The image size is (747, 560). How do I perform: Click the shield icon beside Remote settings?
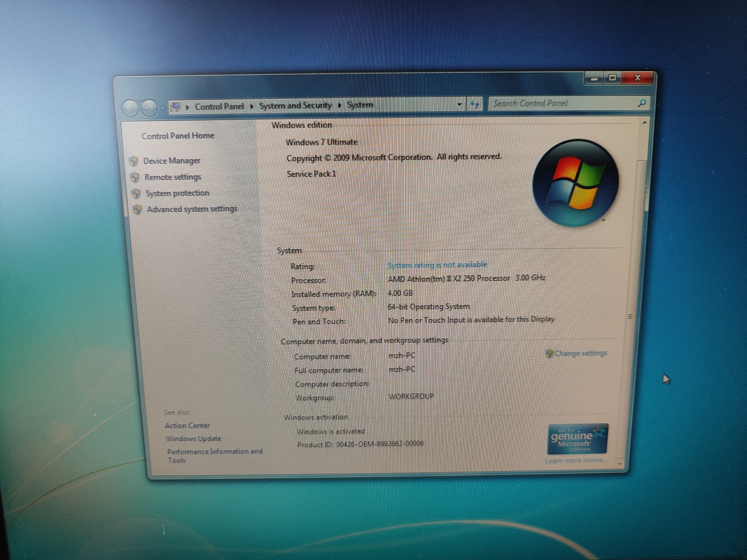tap(135, 178)
